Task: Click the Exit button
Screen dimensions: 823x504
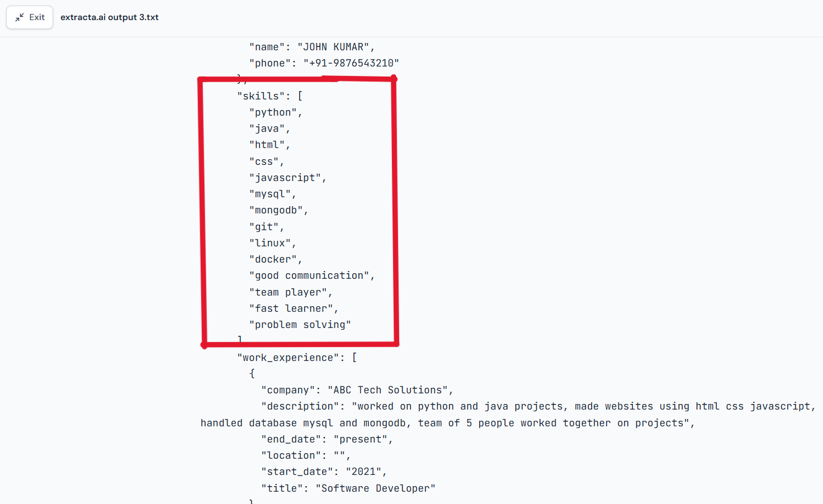Action: click(30, 17)
